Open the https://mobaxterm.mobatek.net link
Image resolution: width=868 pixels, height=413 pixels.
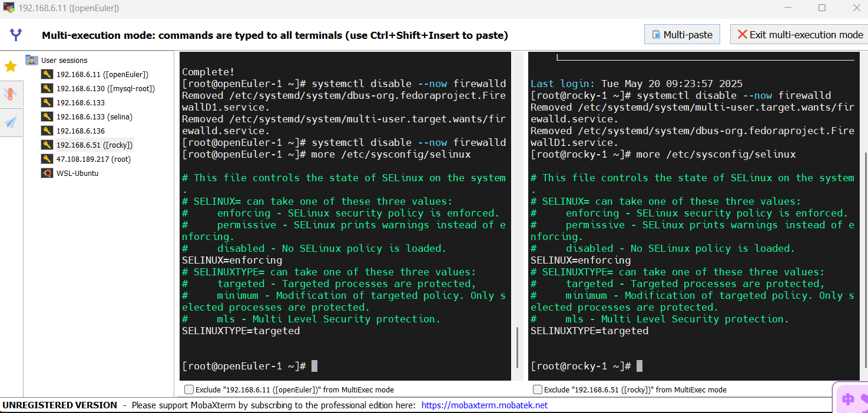pyautogui.click(x=485, y=405)
